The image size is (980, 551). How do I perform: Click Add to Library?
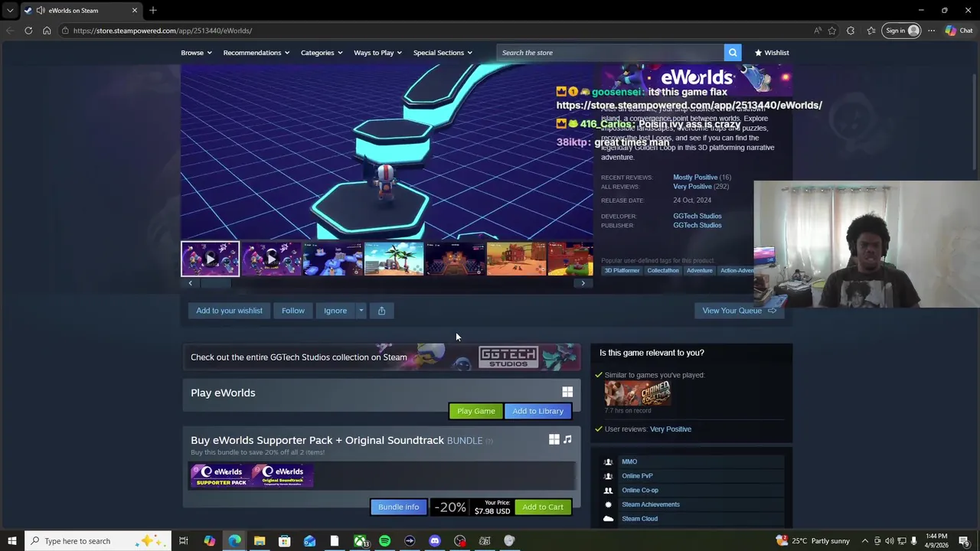click(537, 411)
